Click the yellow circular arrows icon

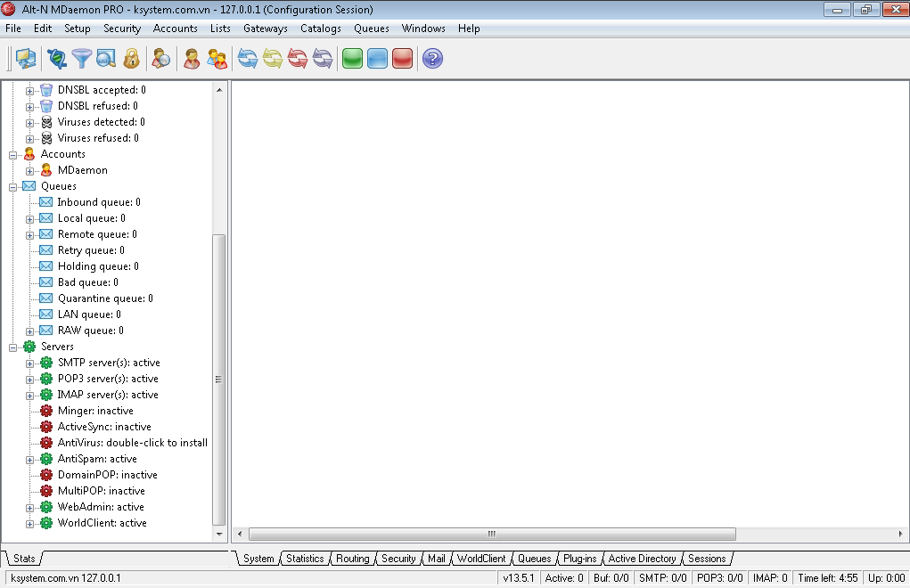(272, 59)
